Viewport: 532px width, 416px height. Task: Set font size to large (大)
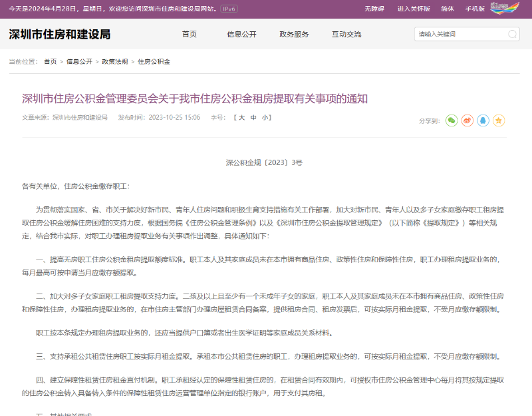(x=241, y=117)
